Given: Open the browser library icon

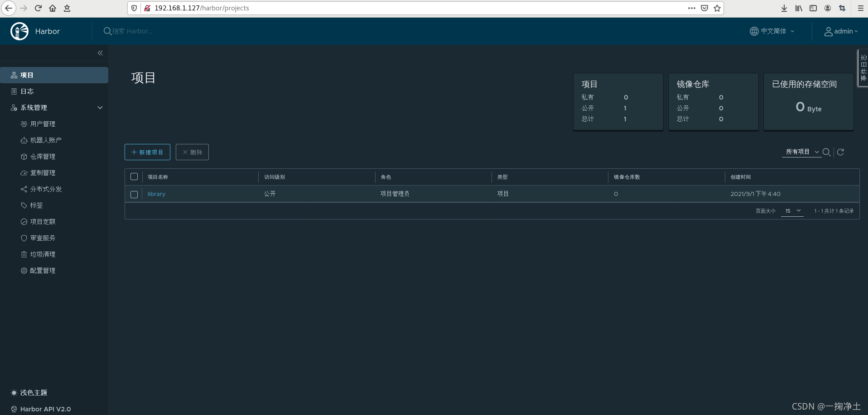Looking at the screenshot, I should pos(799,8).
